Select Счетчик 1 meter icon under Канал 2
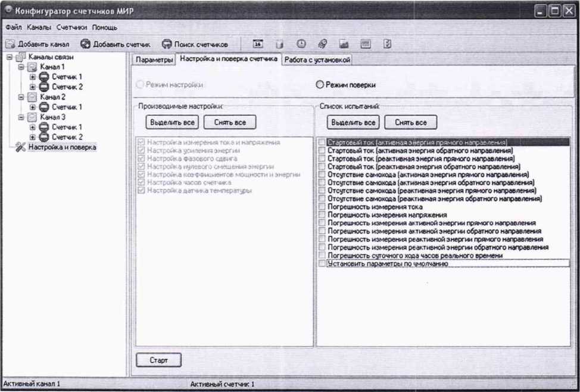This screenshot has width=580, height=392. point(44,107)
